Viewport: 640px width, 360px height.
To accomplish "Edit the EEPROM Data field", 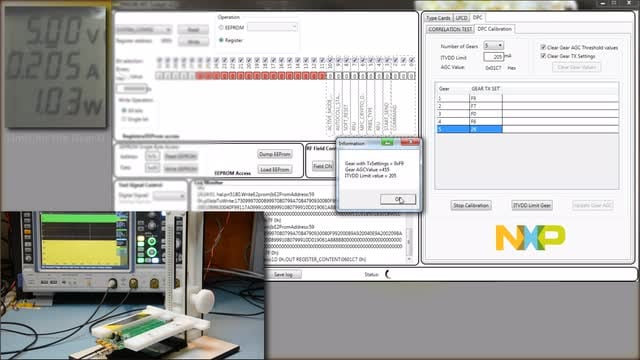I will (x=152, y=168).
